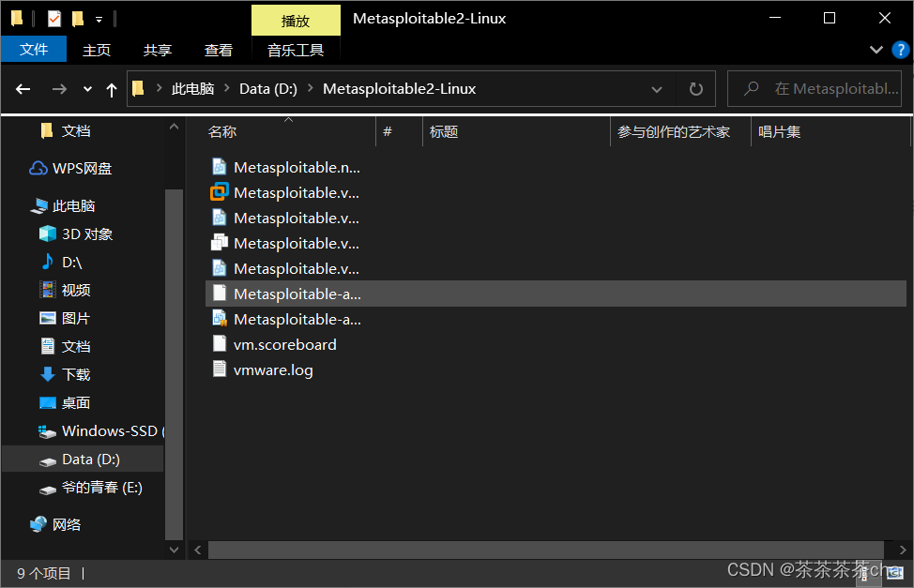Viewport: 914px width, 588px height.
Task: Select the highlighted blank Metasploitable-a... file
Action: click(556, 294)
